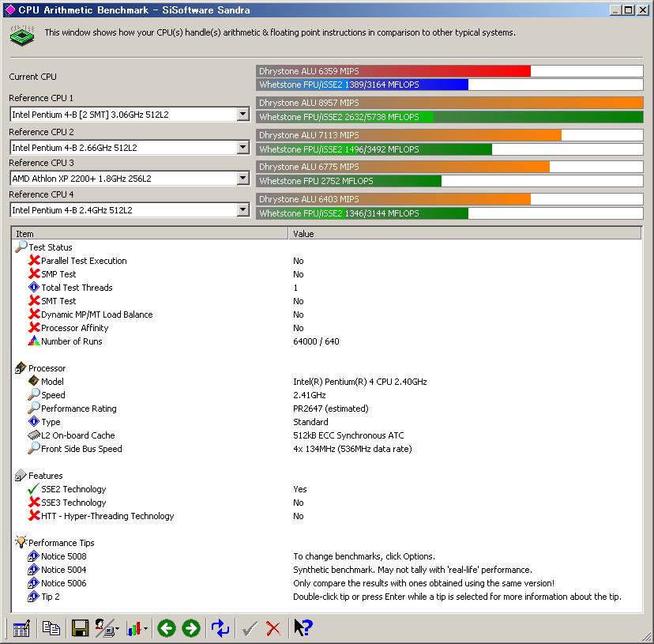Click the value 'PR2647 (estimated)'
The image size is (654, 644).
pyautogui.click(x=331, y=409)
